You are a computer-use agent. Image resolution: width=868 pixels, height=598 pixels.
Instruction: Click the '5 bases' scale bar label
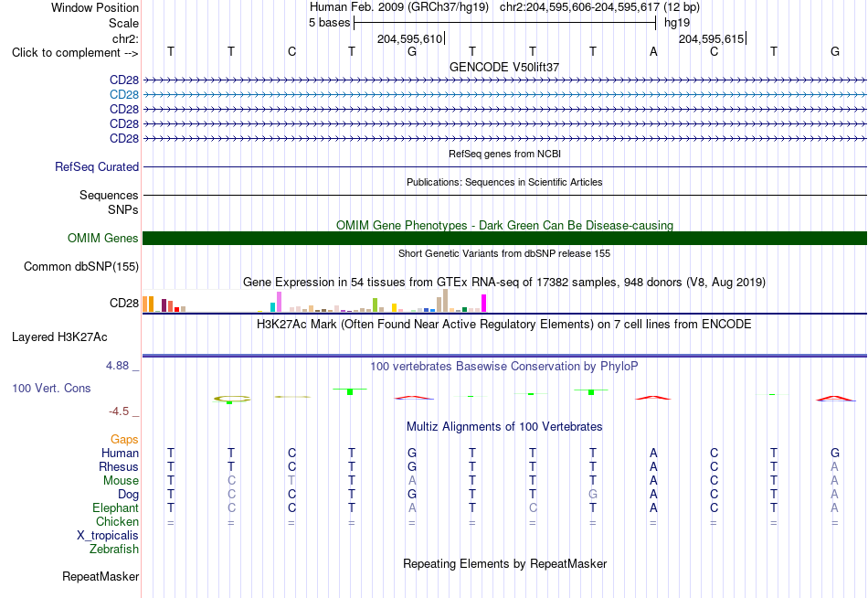click(329, 23)
